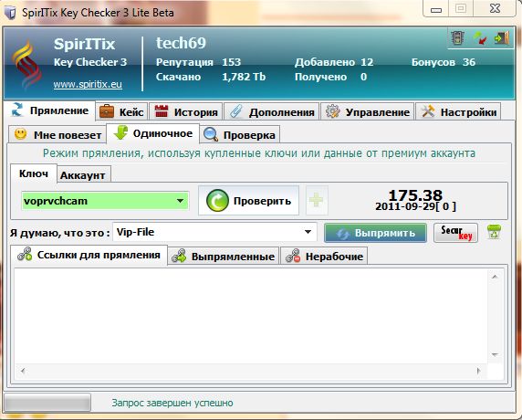The image size is (522, 420).
Task: Click the Search key button
Action: coord(455,233)
